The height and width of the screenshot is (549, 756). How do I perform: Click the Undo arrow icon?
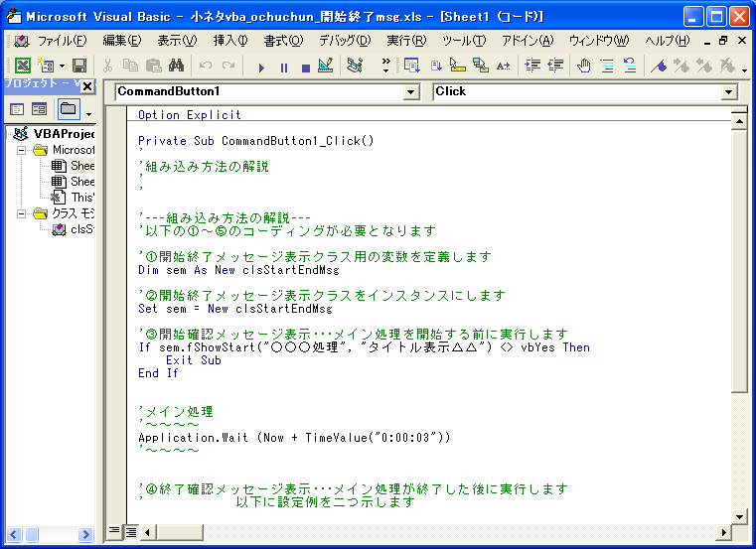[206, 66]
